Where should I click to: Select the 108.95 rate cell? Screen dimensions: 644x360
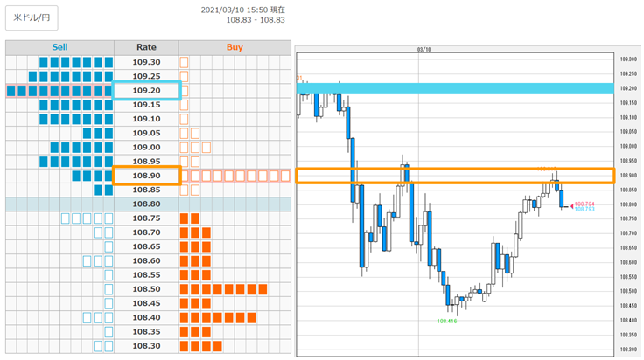(x=146, y=162)
